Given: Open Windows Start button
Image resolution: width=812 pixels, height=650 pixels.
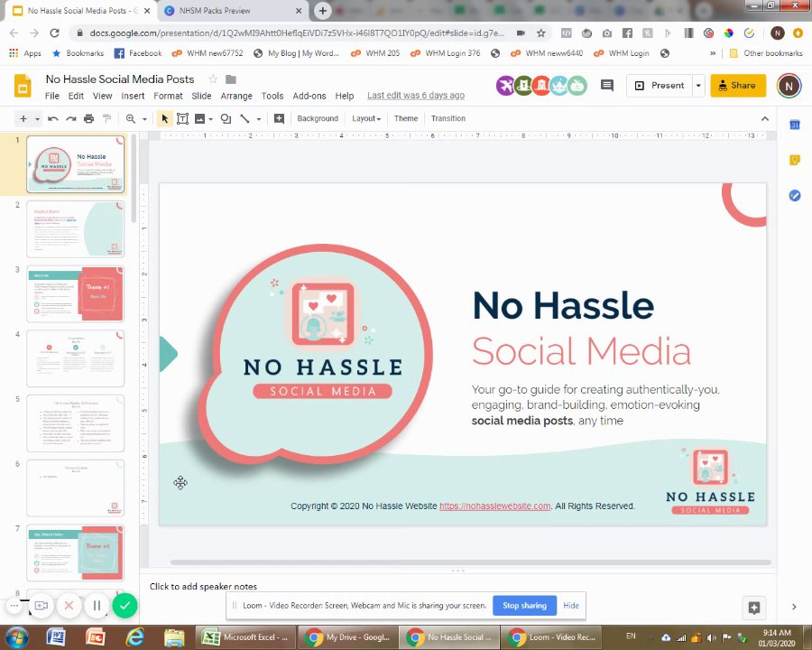Looking at the screenshot, I should [x=16, y=637].
